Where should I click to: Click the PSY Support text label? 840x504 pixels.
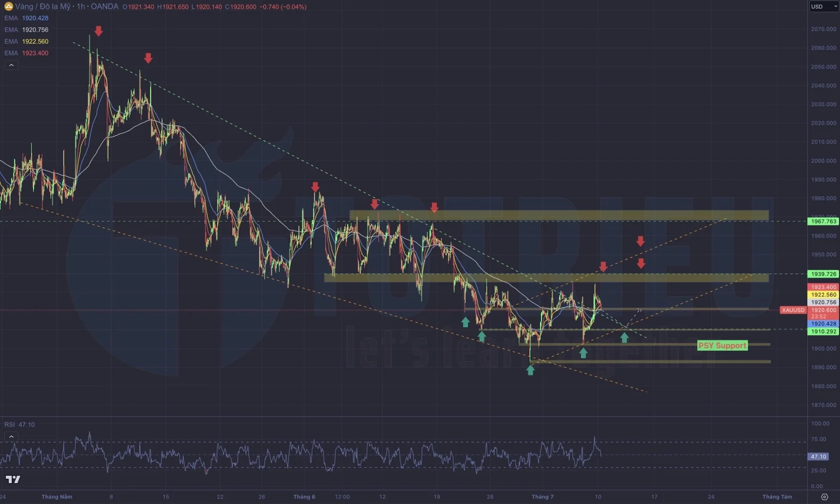click(722, 345)
